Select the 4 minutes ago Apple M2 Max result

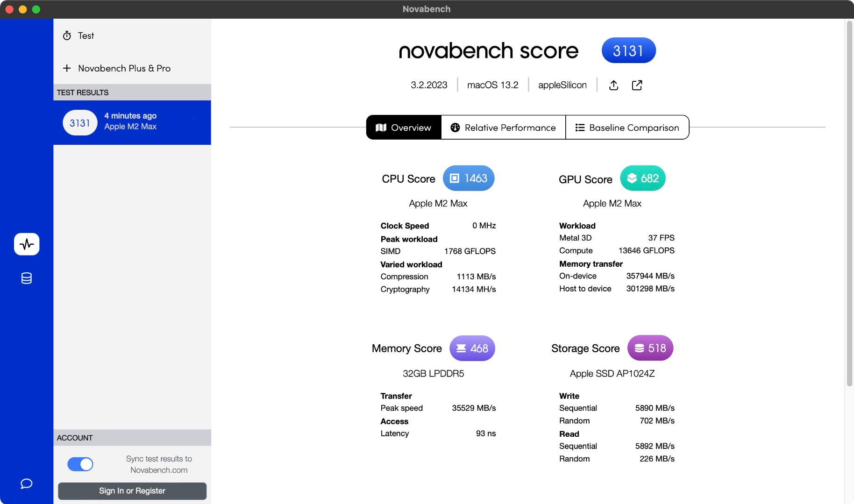coord(132,122)
